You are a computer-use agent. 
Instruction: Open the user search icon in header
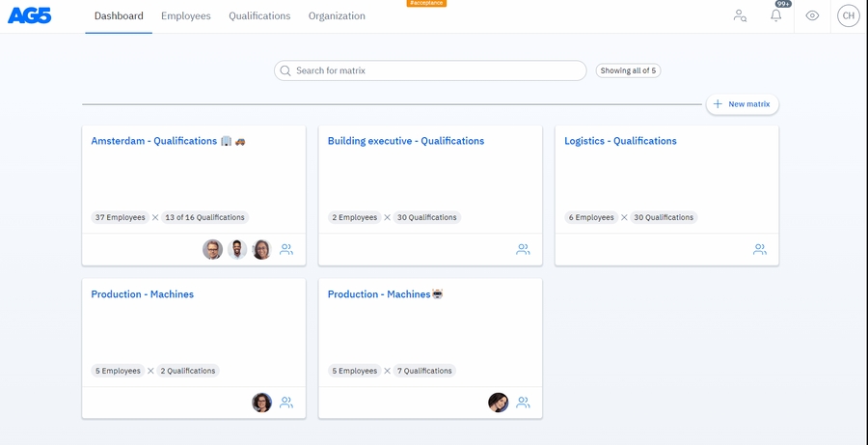(740, 15)
